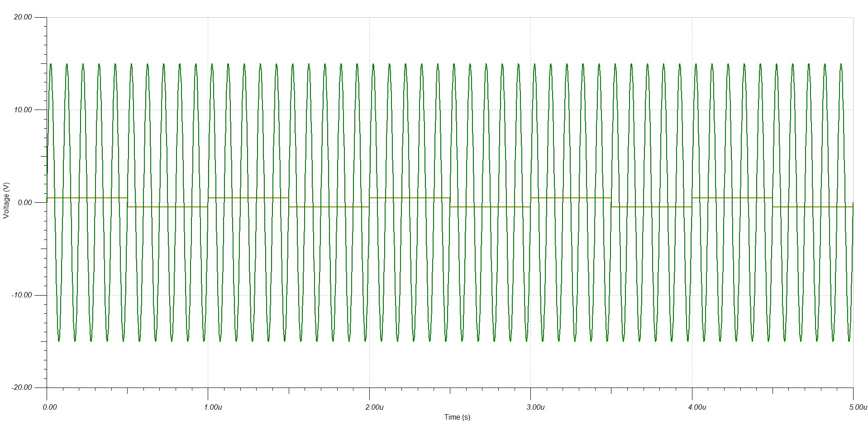868x426 pixels.
Task: Click the 1.00u time axis label
Action: (213, 407)
